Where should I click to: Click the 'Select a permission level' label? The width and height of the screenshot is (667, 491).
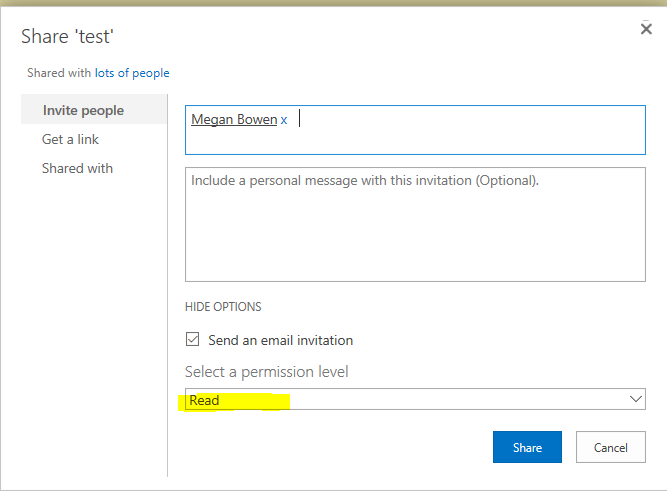[x=267, y=372]
